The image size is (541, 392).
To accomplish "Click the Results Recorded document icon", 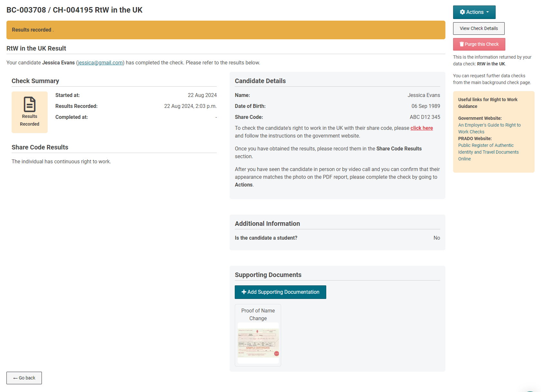I will [x=30, y=104].
